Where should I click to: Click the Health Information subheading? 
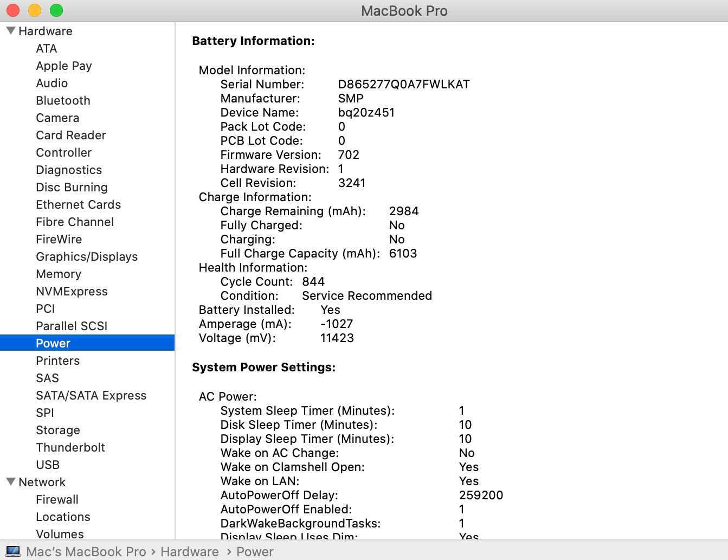(253, 267)
